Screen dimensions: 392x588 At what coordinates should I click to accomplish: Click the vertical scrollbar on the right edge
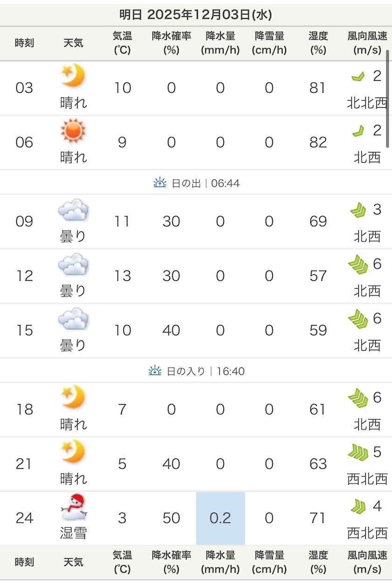point(387,98)
